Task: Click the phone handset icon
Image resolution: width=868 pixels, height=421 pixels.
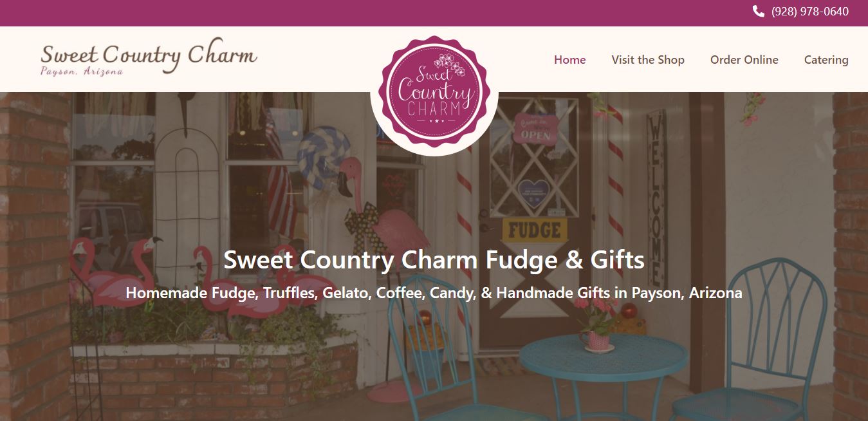Action: (x=759, y=12)
